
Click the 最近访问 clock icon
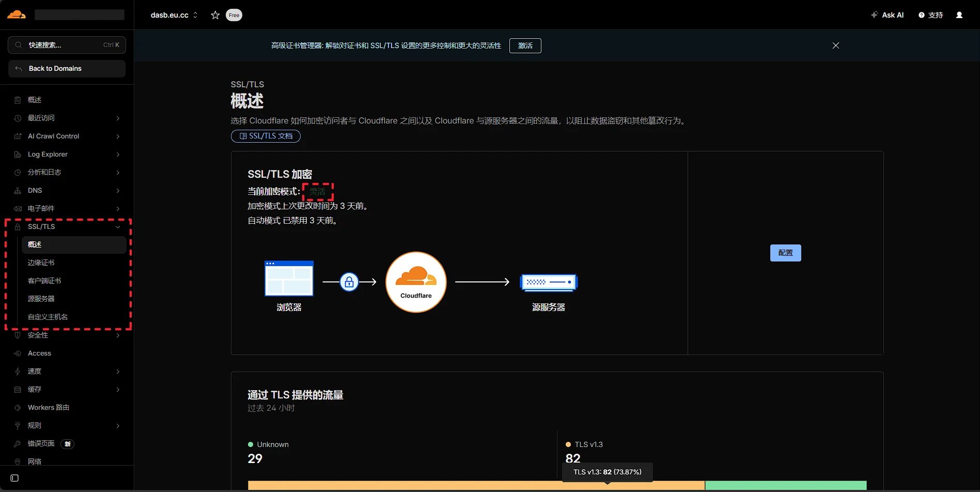18,118
